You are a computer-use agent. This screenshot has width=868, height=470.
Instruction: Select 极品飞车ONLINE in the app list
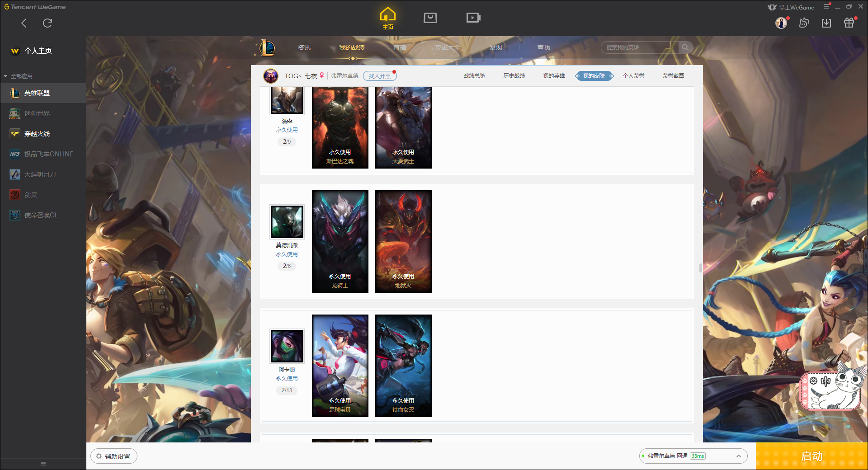click(43, 154)
